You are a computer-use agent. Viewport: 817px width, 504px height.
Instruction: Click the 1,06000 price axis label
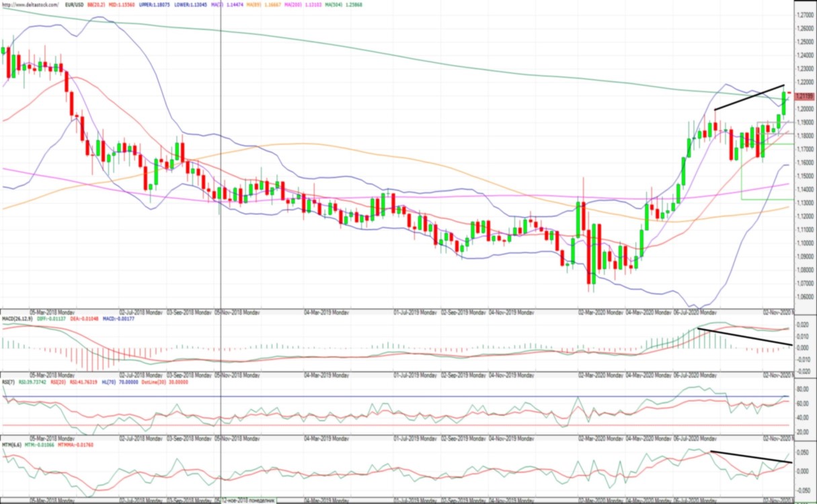(804, 296)
